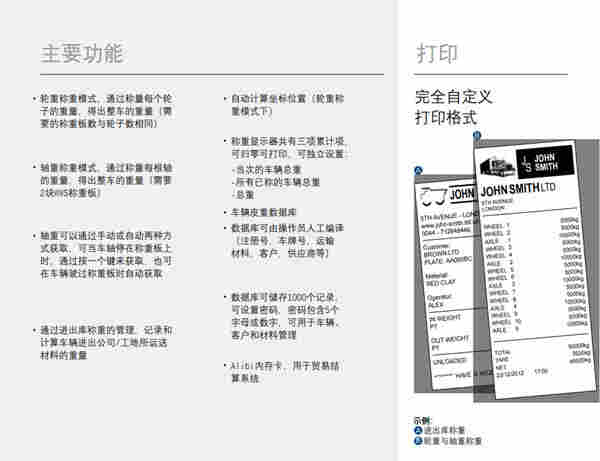The height and width of the screenshot is (461, 600).
Task: Select the 主要功能 heading
Action: click(82, 53)
